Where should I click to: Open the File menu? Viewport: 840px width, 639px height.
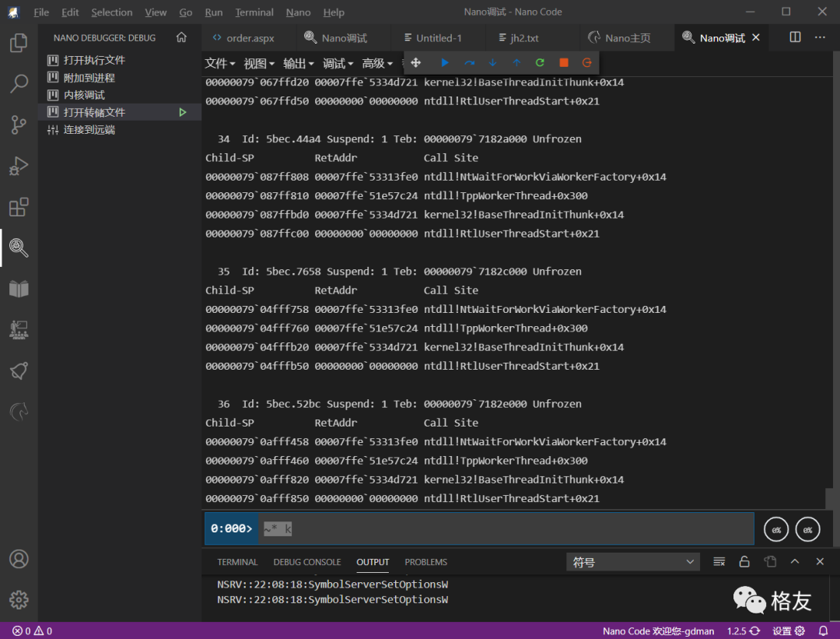click(x=41, y=12)
